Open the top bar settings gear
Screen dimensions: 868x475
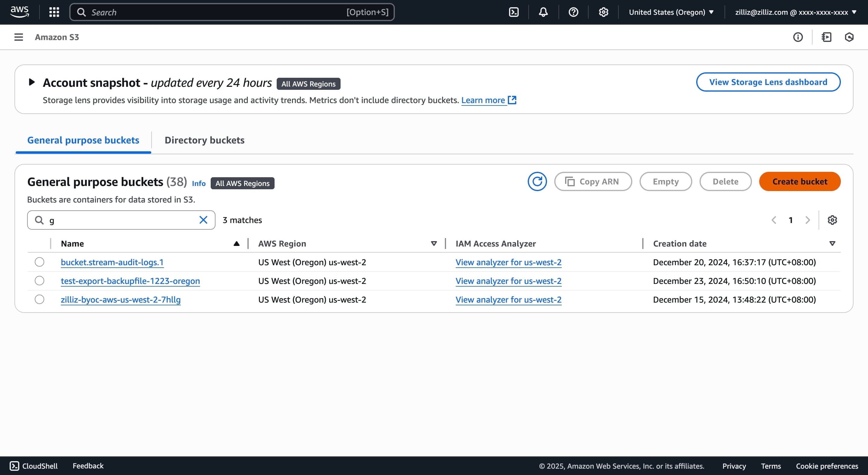click(603, 12)
